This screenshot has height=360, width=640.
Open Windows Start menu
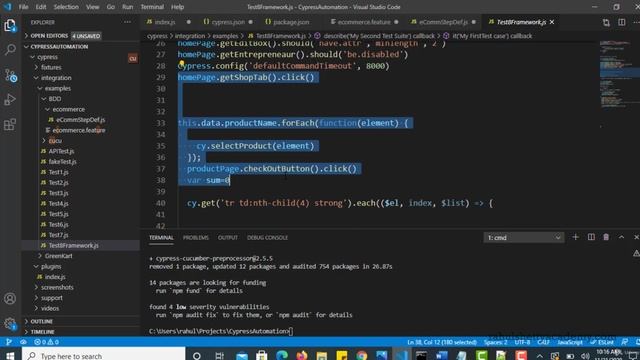pyautogui.click(x=10, y=356)
